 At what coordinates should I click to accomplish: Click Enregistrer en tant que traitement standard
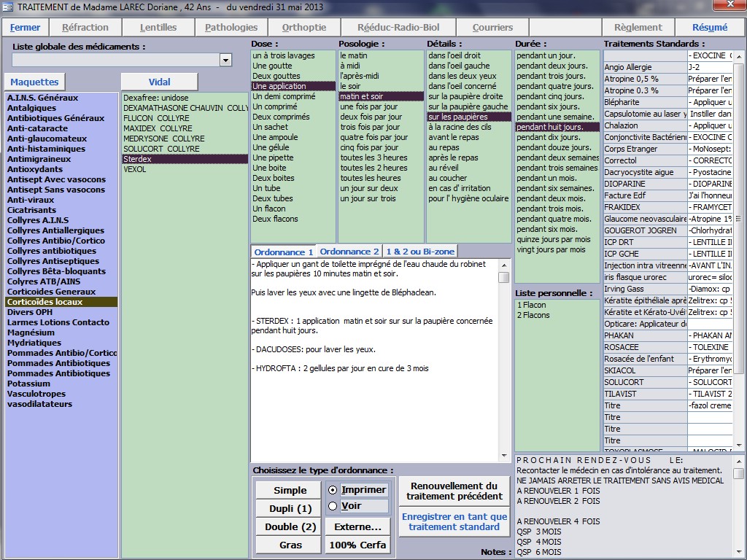click(454, 522)
